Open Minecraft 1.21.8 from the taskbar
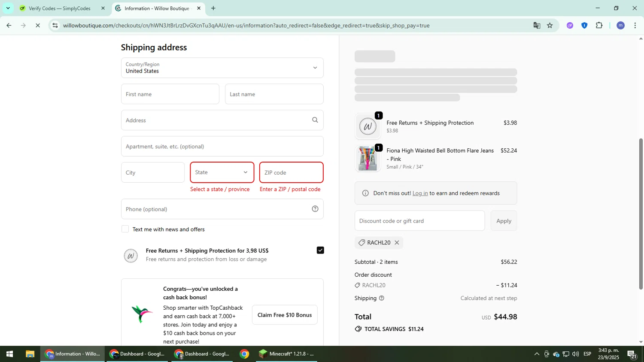This screenshot has height=362, width=644. [286, 354]
